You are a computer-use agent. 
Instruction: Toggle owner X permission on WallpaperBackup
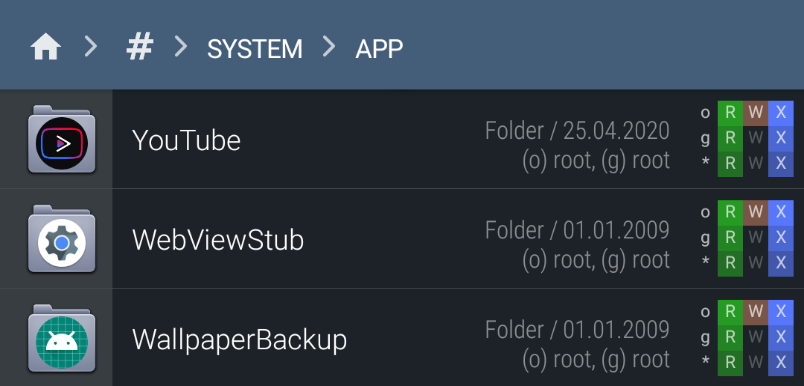781,312
